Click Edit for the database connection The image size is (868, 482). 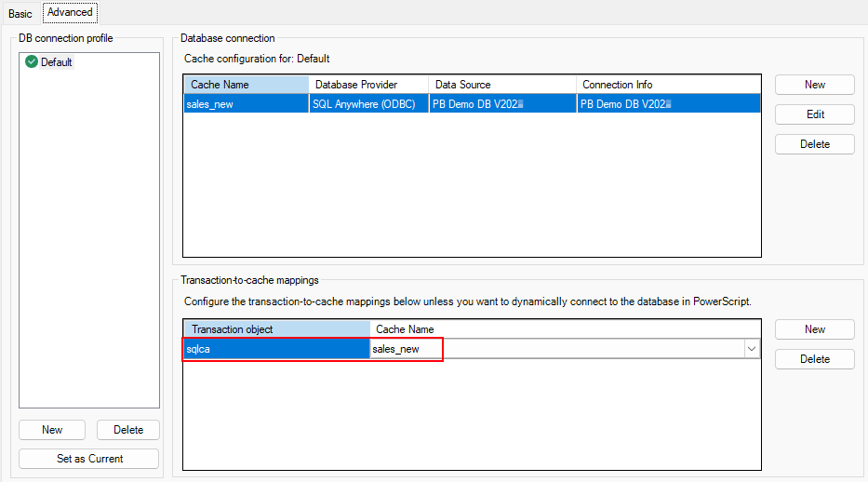click(x=814, y=114)
